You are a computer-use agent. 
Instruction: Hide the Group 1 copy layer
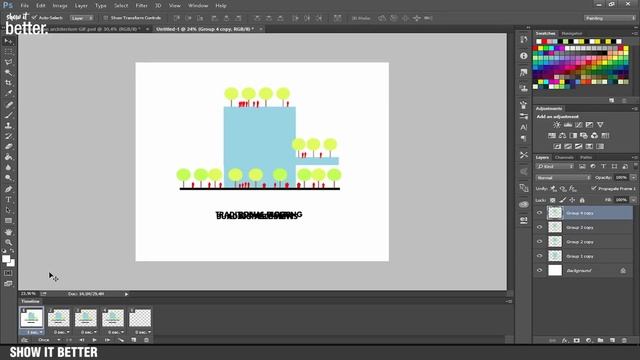tap(540, 256)
